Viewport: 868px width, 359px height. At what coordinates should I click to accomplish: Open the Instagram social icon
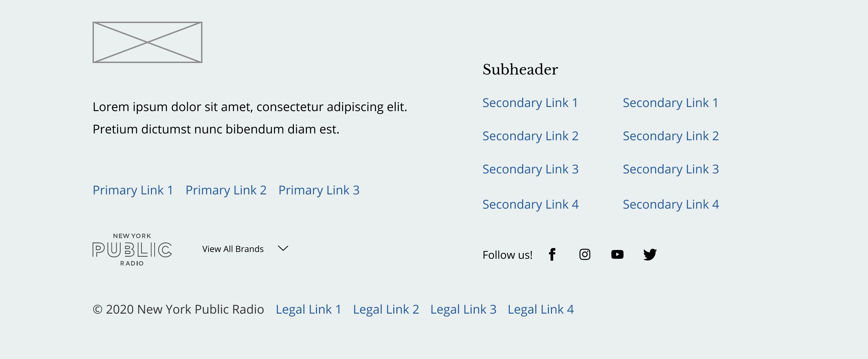coord(585,254)
